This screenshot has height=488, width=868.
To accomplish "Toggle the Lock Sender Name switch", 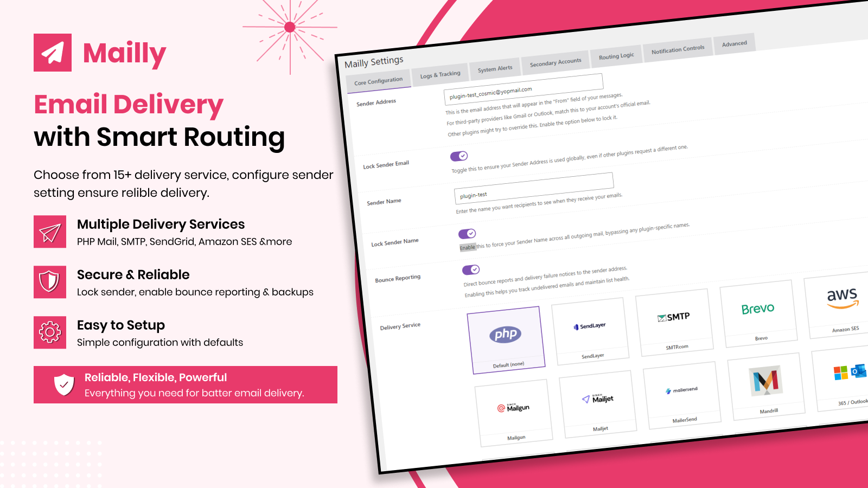I will [x=467, y=234].
